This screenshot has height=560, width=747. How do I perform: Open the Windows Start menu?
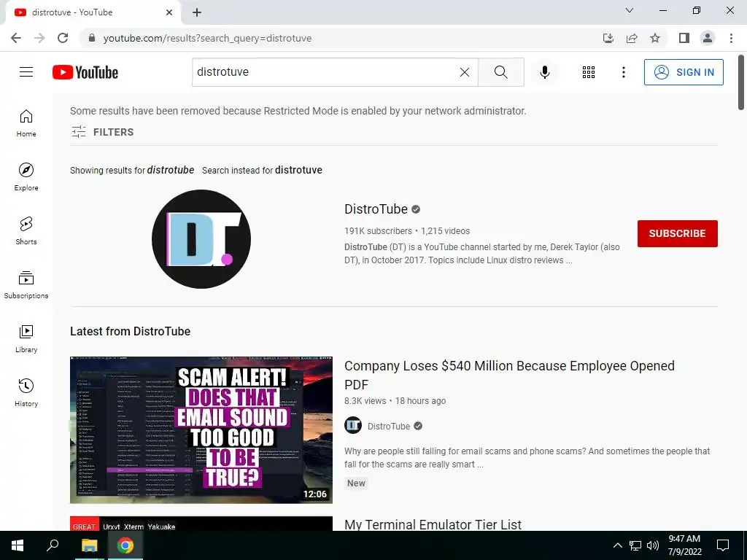(x=18, y=545)
